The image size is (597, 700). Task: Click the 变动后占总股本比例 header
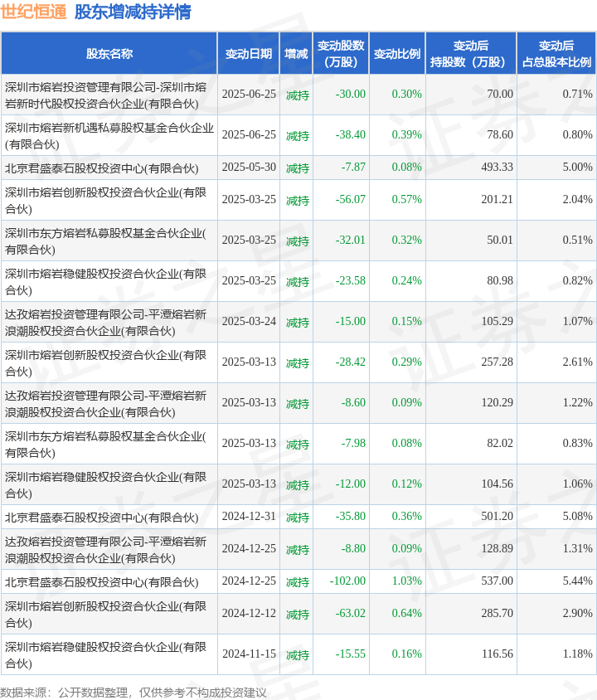click(557, 54)
